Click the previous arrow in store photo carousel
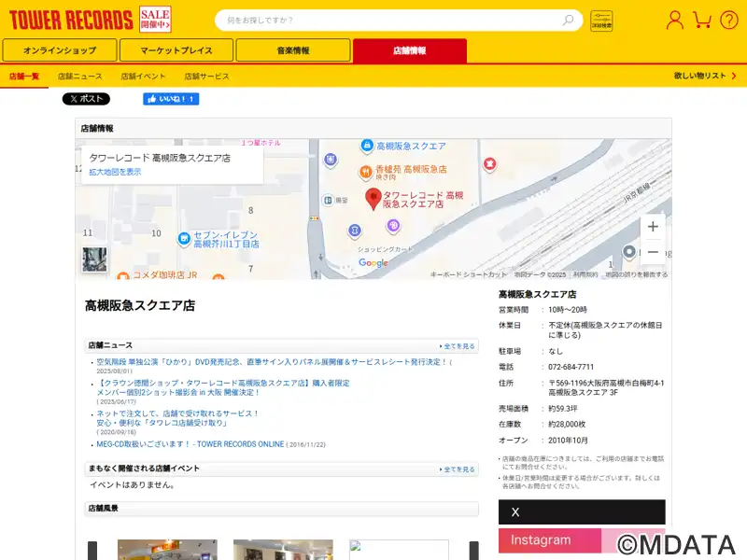The width and height of the screenshot is (747, 560). tap(92, 551)
